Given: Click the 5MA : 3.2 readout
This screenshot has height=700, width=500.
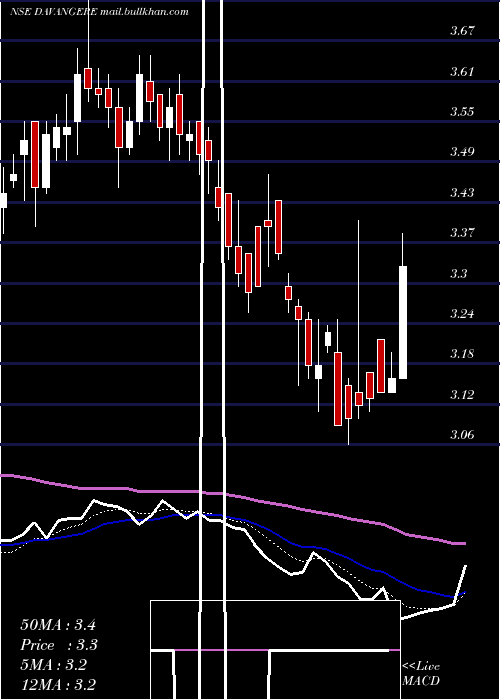Looking at the screenshot, I should 53,665.
